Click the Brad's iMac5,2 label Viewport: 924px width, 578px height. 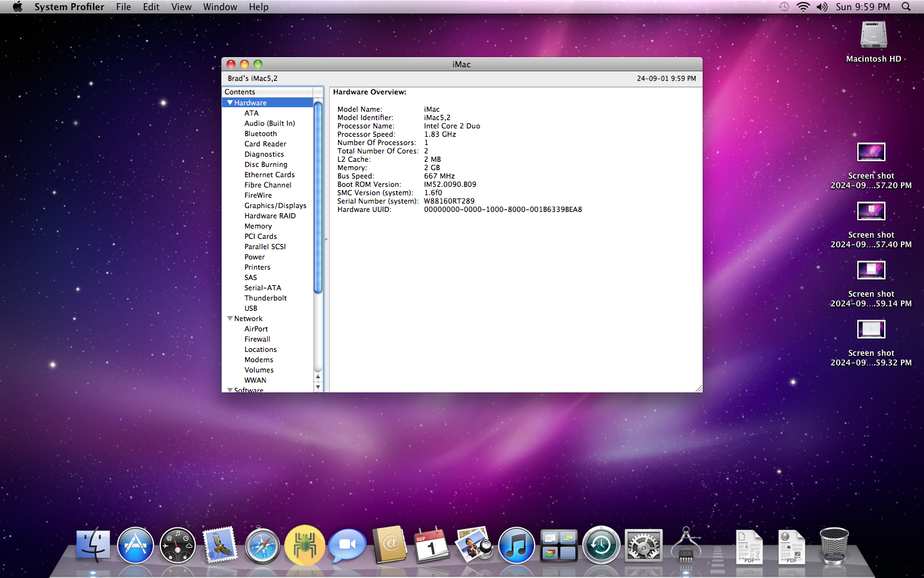[253, 78]
